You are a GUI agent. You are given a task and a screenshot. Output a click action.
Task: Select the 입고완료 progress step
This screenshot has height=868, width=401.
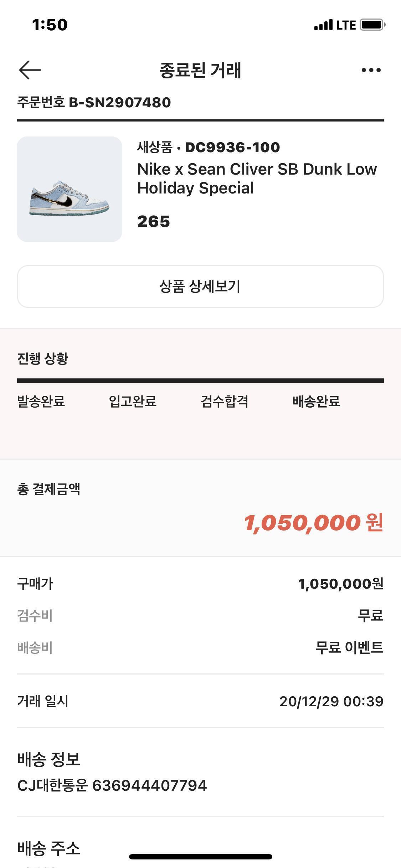(133, 402)
